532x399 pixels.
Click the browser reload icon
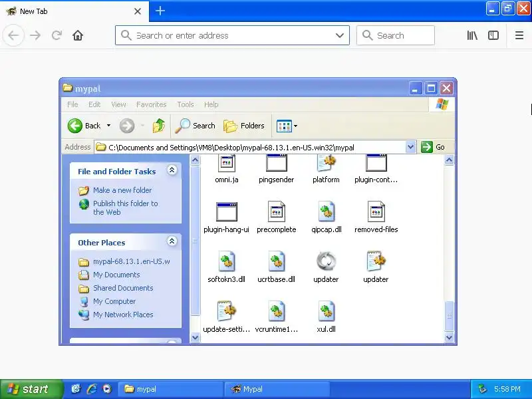coord(57,35)
